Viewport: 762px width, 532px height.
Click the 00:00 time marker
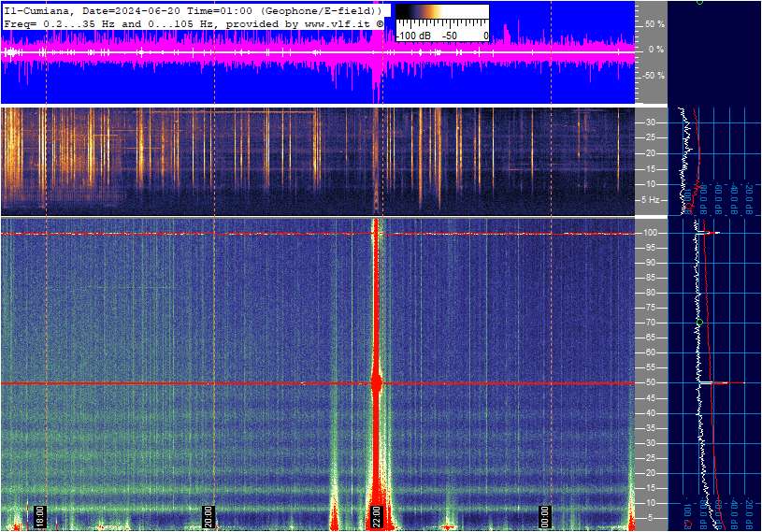coord(546,517)
